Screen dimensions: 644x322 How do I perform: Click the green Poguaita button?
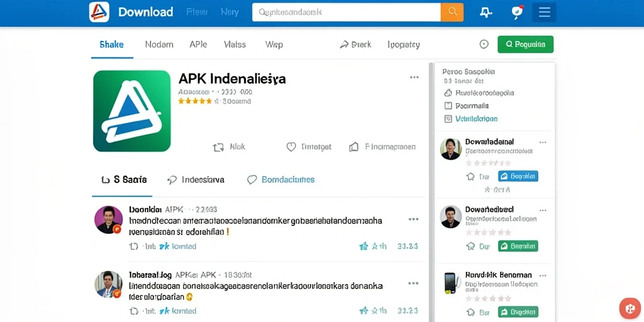[525, 45]
